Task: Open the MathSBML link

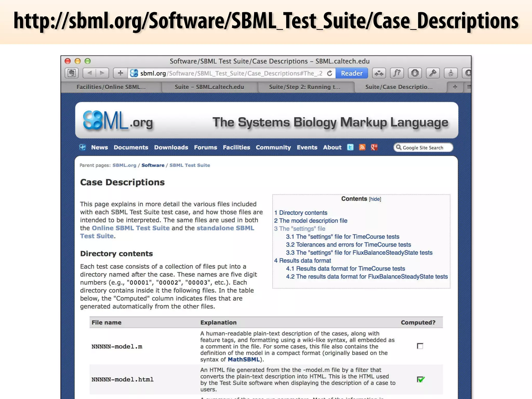Action: (x=244, y=360)
